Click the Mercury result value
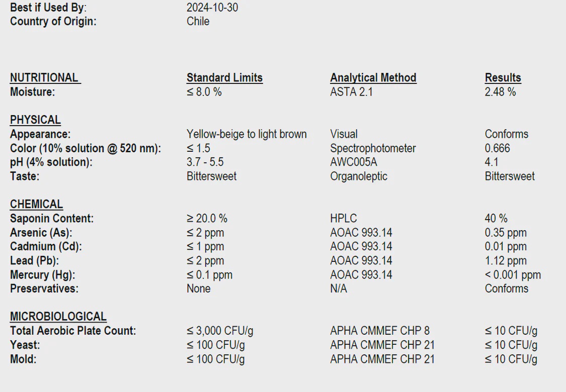The width and height of the screenshot is (566, 392). [x=513, y=275]
